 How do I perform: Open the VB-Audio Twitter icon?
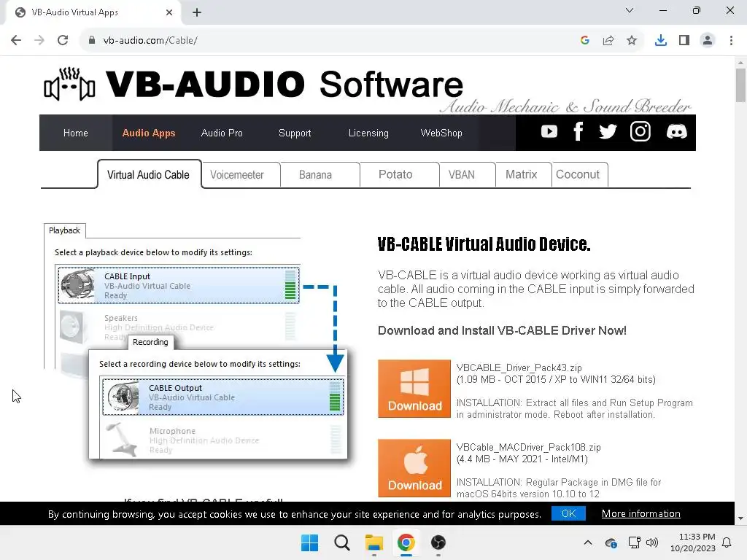point(608,131)
